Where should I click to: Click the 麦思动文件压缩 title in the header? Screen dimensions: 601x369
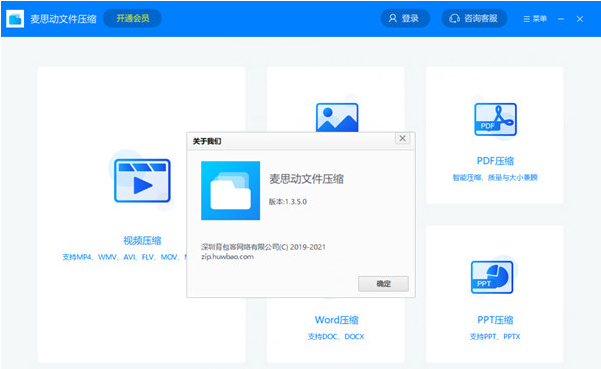63,19
